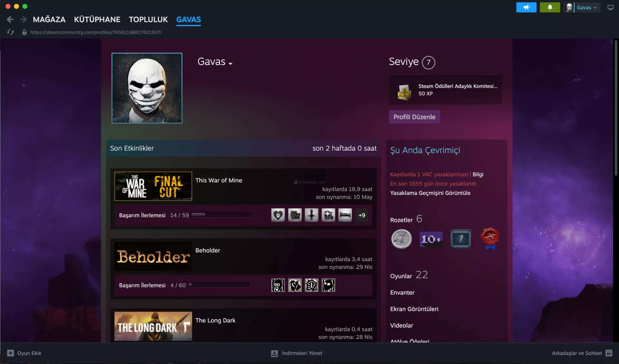Open the Oyunlar 22 link

click(x=409, y=275)
